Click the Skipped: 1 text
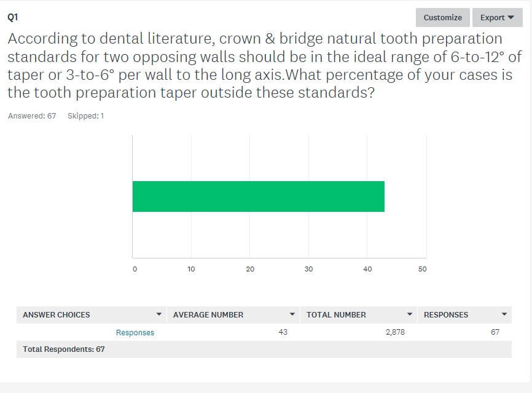This screenshot has height=393, width=532. click(85, 116)
